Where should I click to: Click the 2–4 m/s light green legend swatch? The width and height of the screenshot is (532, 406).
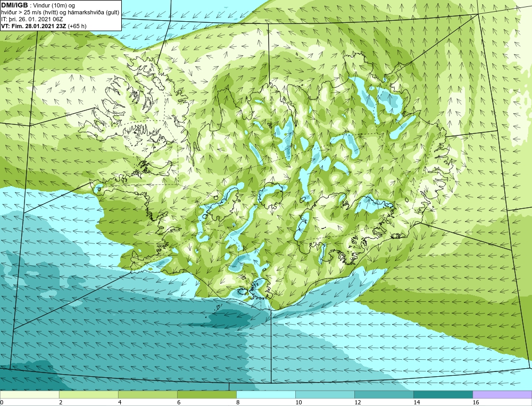tap(88, 394)
